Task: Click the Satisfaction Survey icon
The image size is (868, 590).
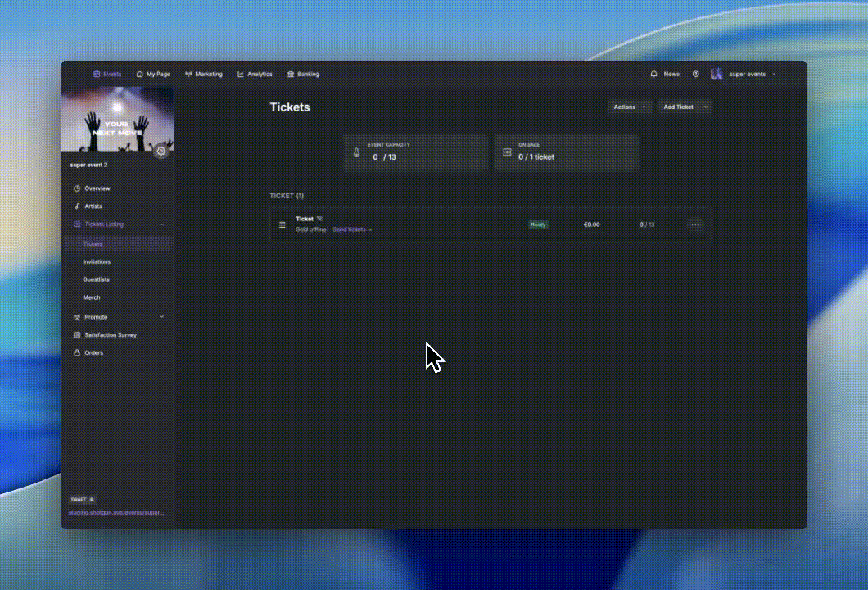Action: (77, 334)
